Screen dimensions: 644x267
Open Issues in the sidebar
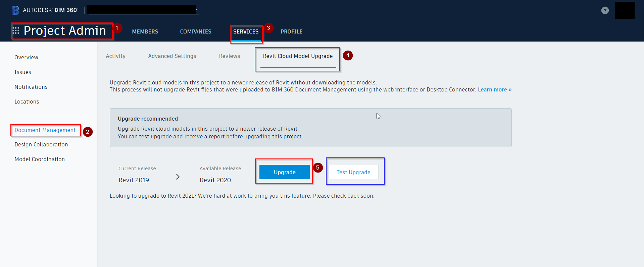pyautogui.click(x=23, y=72)
